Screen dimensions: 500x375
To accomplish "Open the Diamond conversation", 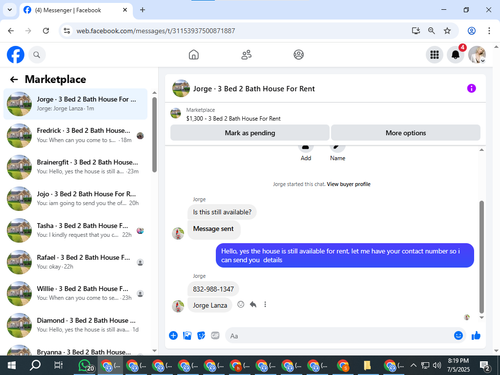I will [75, 325].
